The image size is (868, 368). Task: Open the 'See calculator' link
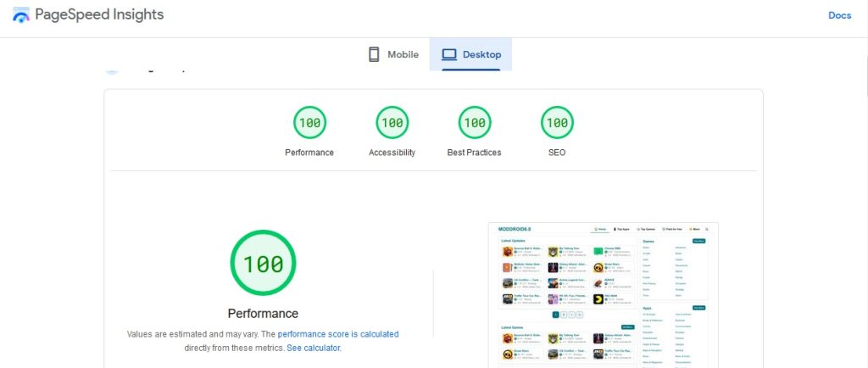coord(314,348)
